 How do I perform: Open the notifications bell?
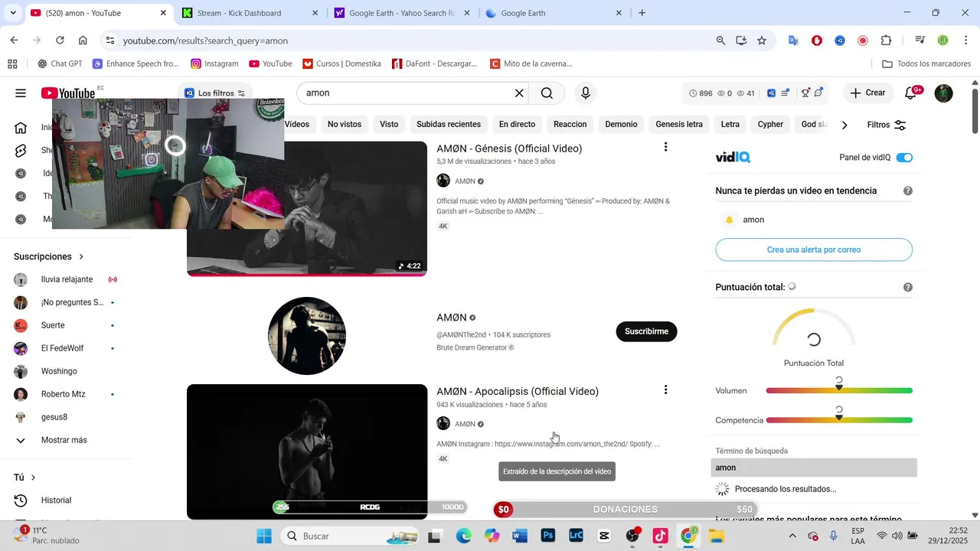point(911,93)
